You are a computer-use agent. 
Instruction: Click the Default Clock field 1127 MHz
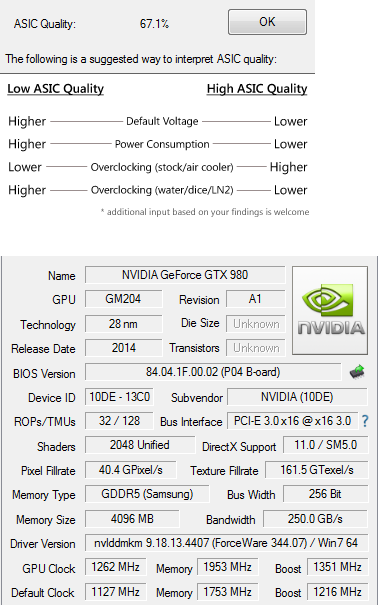pos(115,591)
